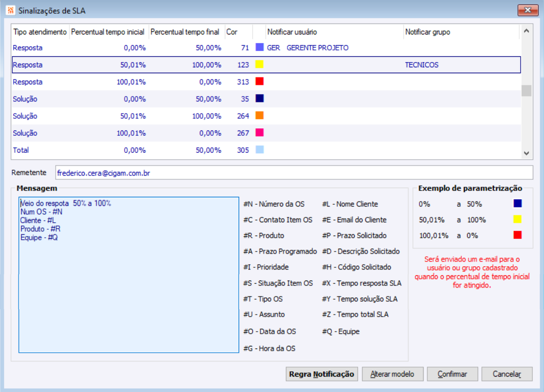
Task: Click the Regra Notificação button
Action: point(322,374)
